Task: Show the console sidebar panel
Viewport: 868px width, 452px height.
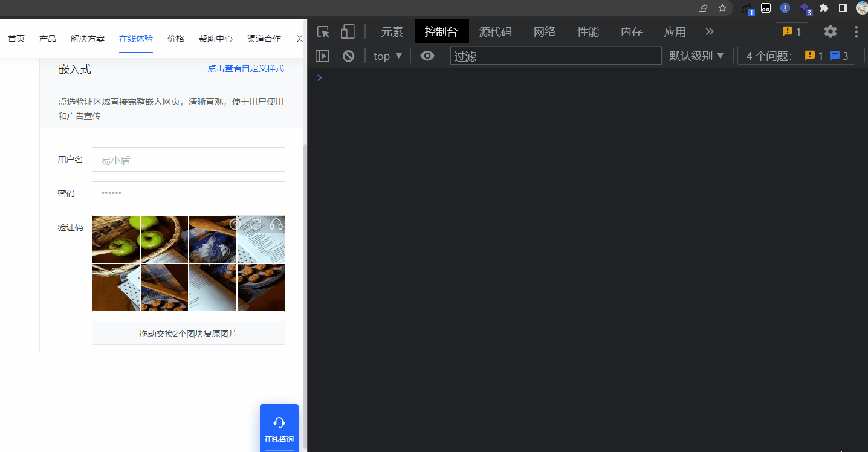Action: [323, 56]
